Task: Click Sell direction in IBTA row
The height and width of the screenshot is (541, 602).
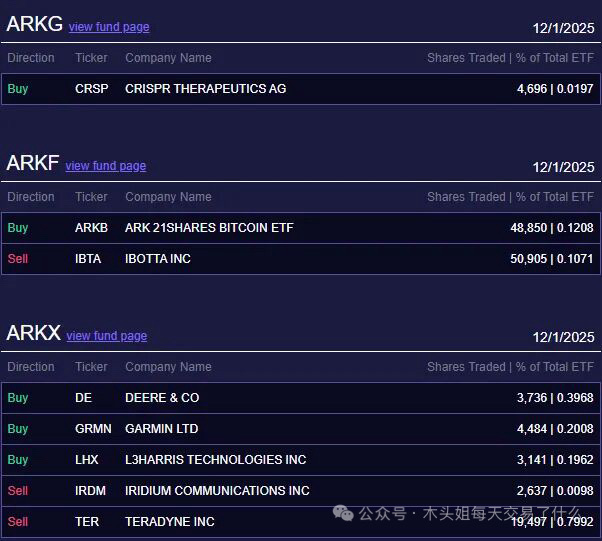Action: pos(18,259)
